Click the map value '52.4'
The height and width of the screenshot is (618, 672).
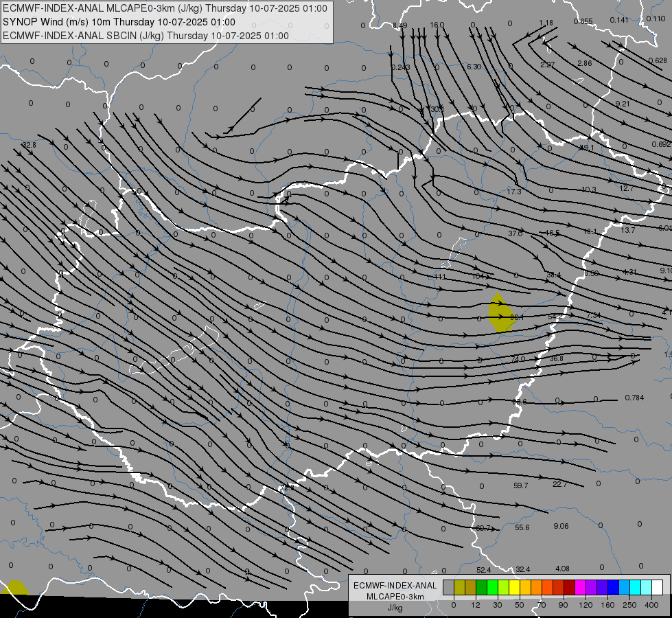[x=483, y=570]
